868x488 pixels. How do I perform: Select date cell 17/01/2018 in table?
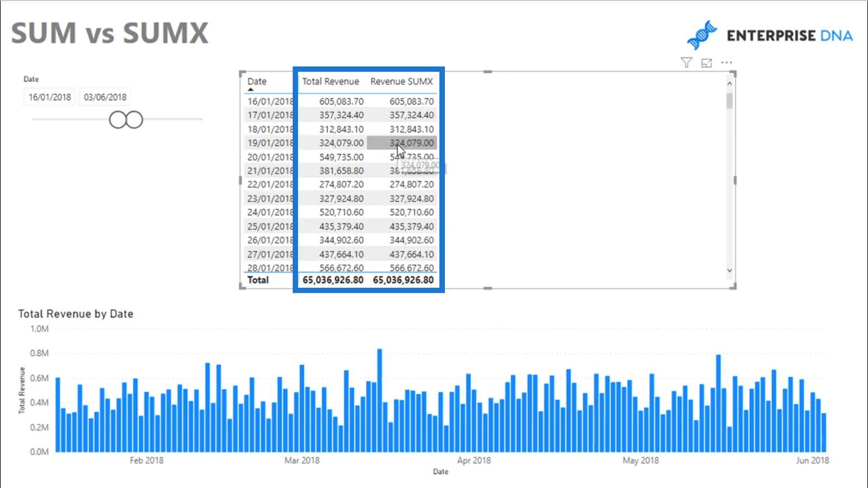point(270,115)
